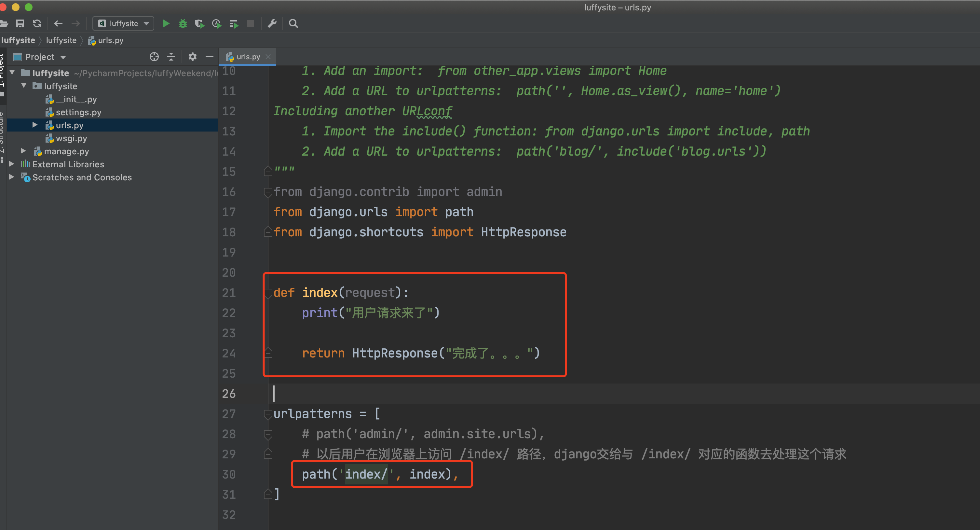Screen dimensions: 980x530
Task: Open the luffysite run configuration dropdown
Action: click(x=123, y=24)
